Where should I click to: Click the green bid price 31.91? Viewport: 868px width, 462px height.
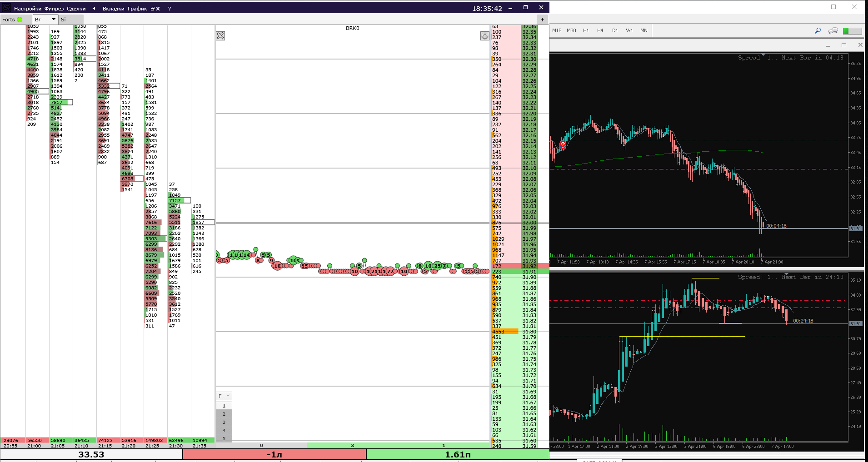point(529,272)
